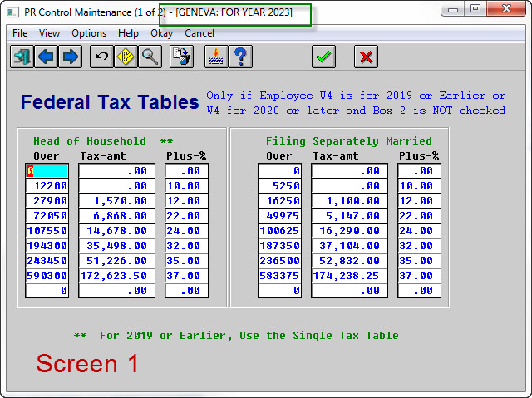Edit Head of Household Over field 194300

click(47, 245)
